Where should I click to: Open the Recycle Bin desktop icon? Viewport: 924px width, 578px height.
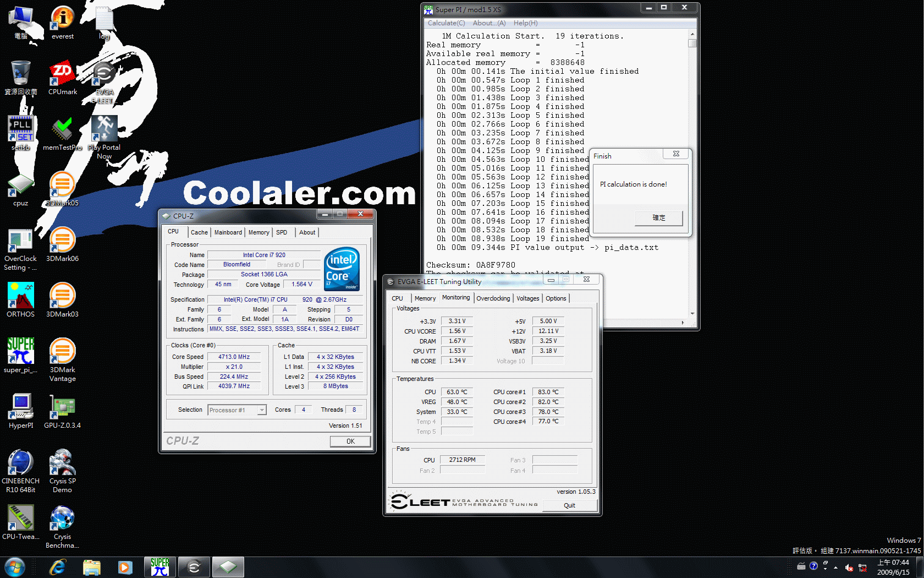[21, 78]
